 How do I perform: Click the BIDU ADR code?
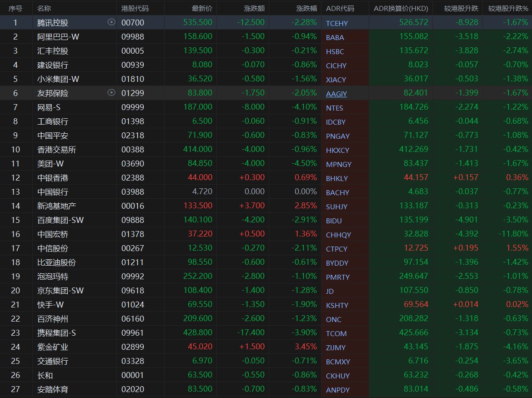[x=334, y=221]
